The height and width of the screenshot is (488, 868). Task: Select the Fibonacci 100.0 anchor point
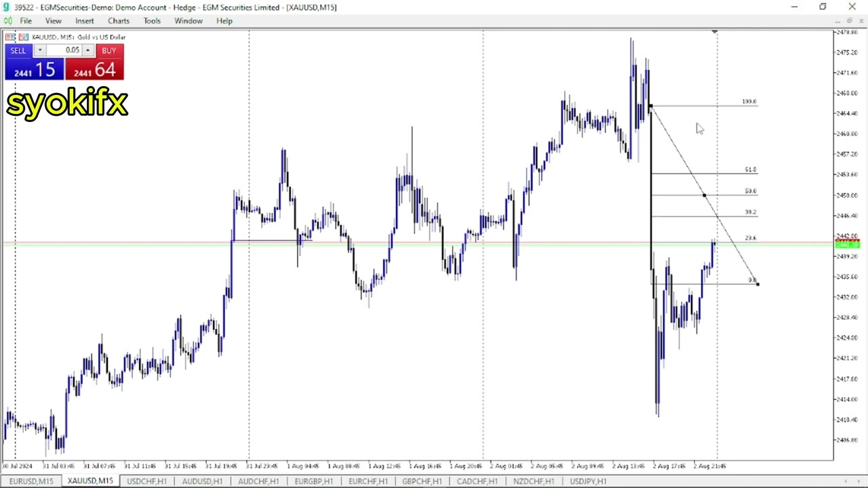[x=650, y=106]
